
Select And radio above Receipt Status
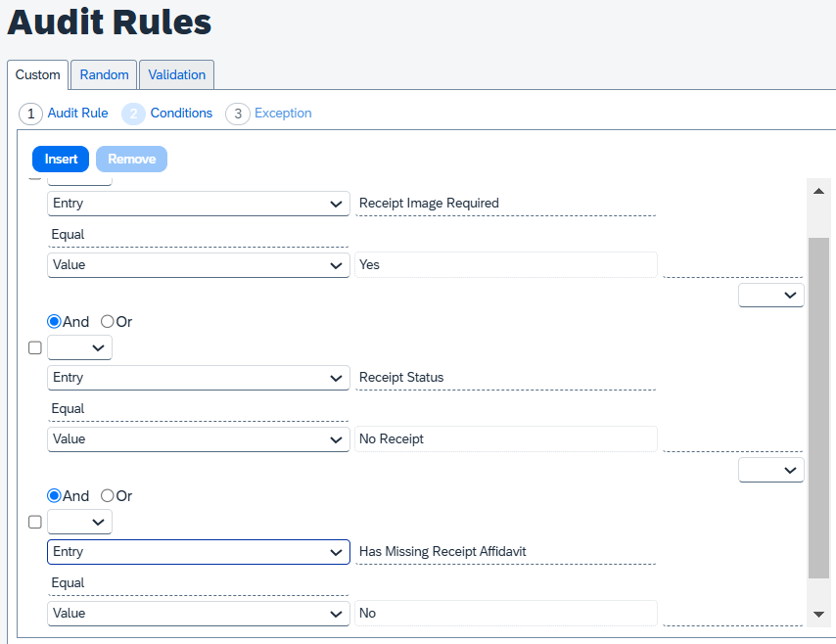coord(54,321)
